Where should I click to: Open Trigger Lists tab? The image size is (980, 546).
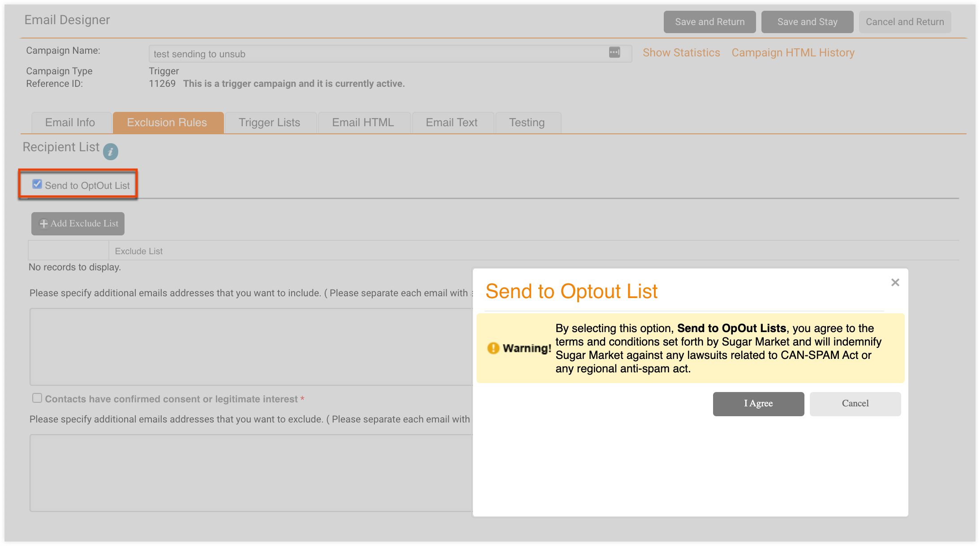(x=269, y=122)
